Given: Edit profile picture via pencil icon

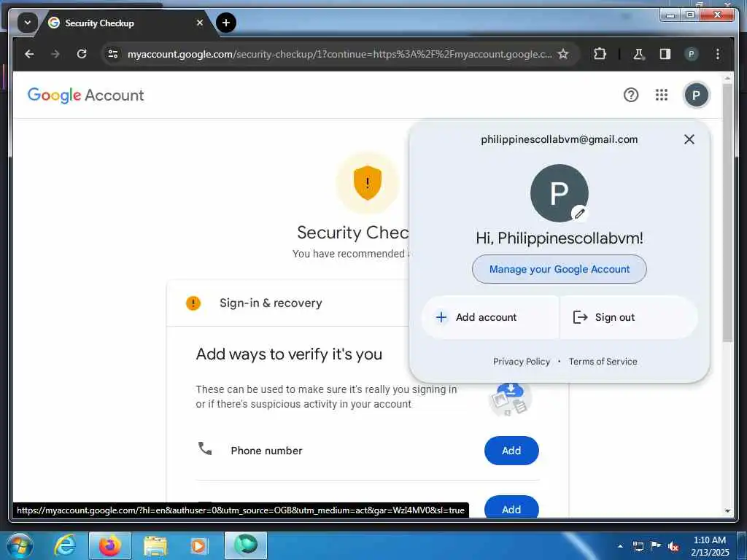Looking at the screenshot, I should click(579, 214).
